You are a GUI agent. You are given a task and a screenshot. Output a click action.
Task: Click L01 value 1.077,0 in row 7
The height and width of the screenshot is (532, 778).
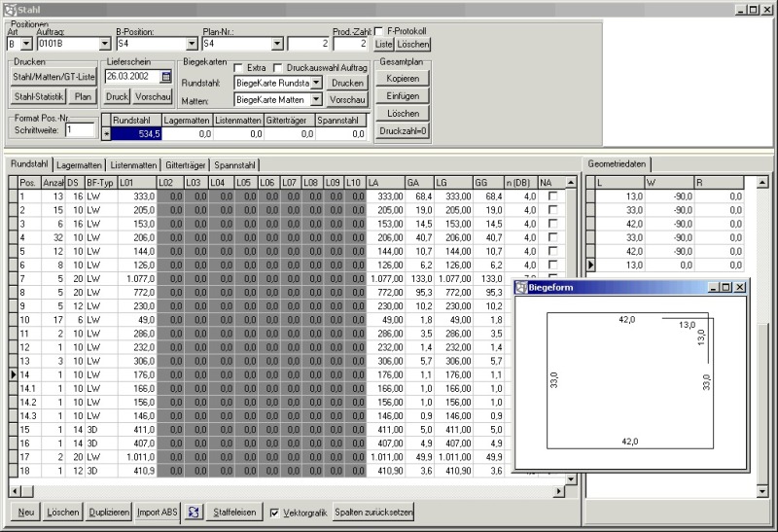tap(137, 279)
